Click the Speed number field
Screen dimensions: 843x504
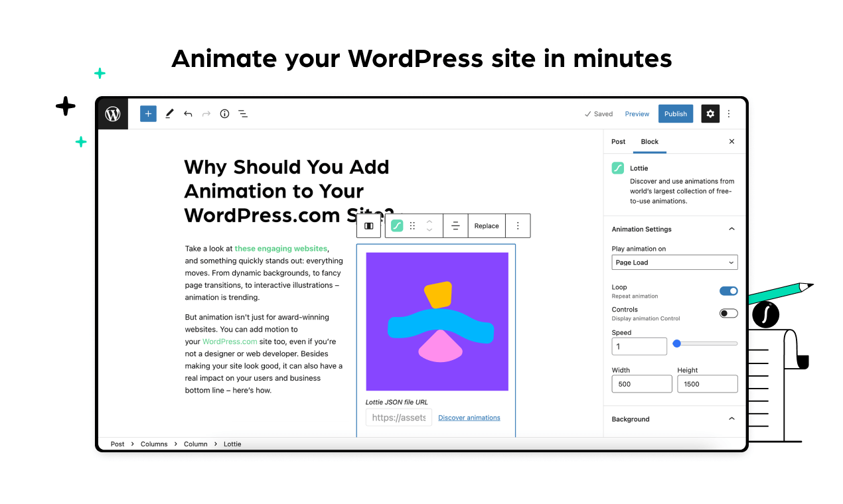point(639,346)
